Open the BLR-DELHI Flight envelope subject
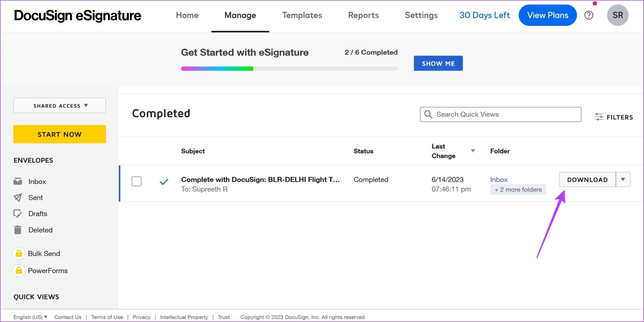The width and height of the screenshot is (644, 322). [260, 179]
